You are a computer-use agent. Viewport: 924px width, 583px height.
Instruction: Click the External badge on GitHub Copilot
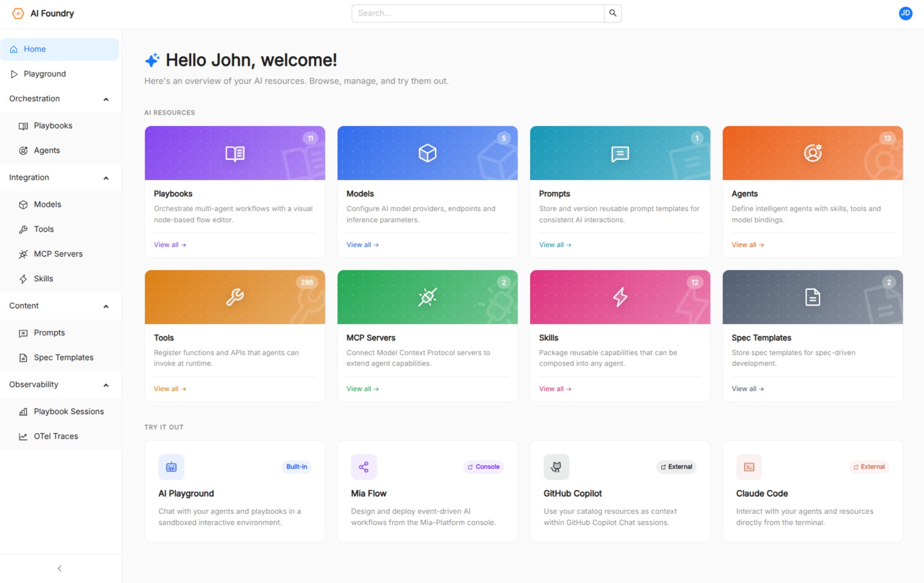[676, 466]
